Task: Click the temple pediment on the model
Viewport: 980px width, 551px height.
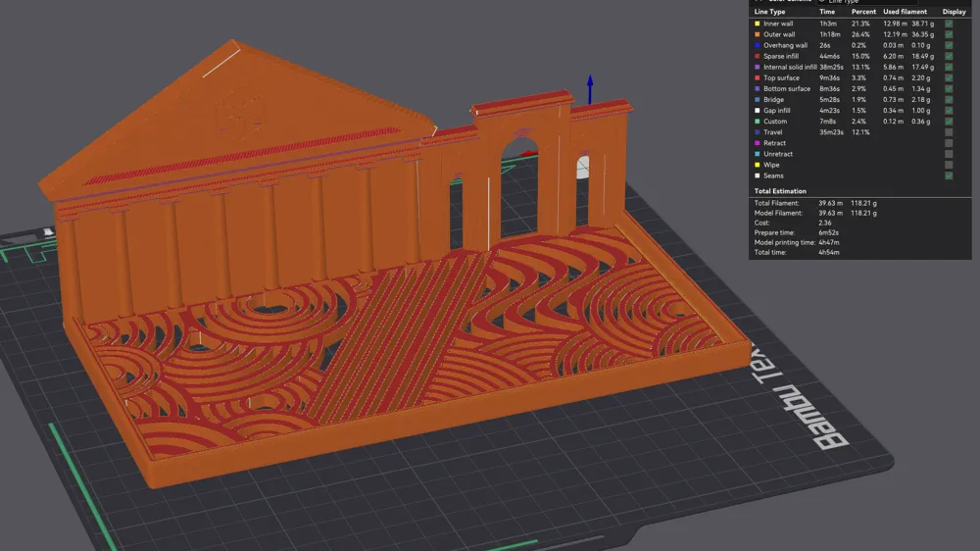Action: click(x=236, y=116)
